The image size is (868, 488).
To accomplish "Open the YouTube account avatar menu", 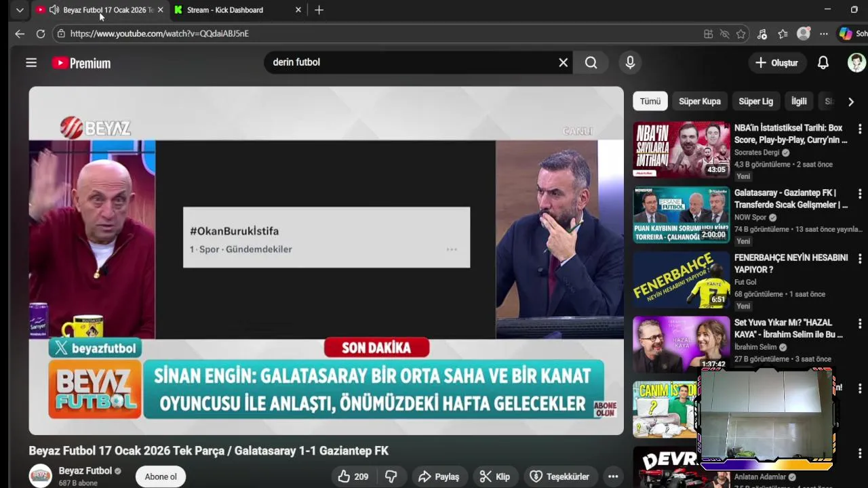I will click(856, 62).
